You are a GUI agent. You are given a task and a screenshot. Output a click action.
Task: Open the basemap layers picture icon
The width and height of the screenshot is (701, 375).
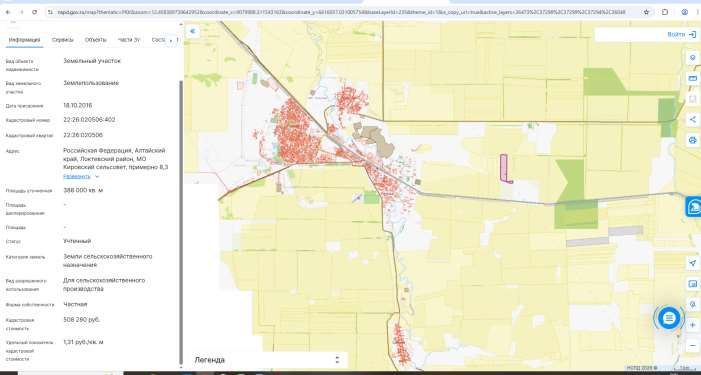click(x=693, y=284)
